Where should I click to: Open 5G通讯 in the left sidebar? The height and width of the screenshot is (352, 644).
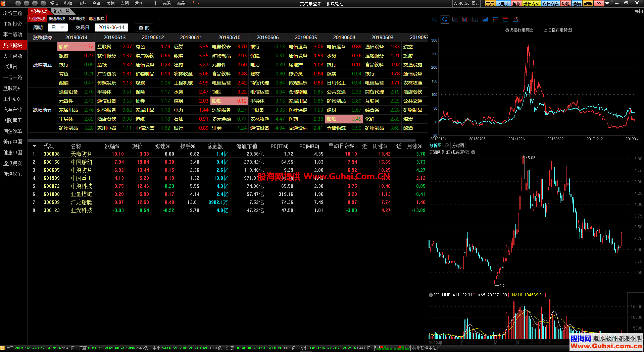click(x=13, y=67)
